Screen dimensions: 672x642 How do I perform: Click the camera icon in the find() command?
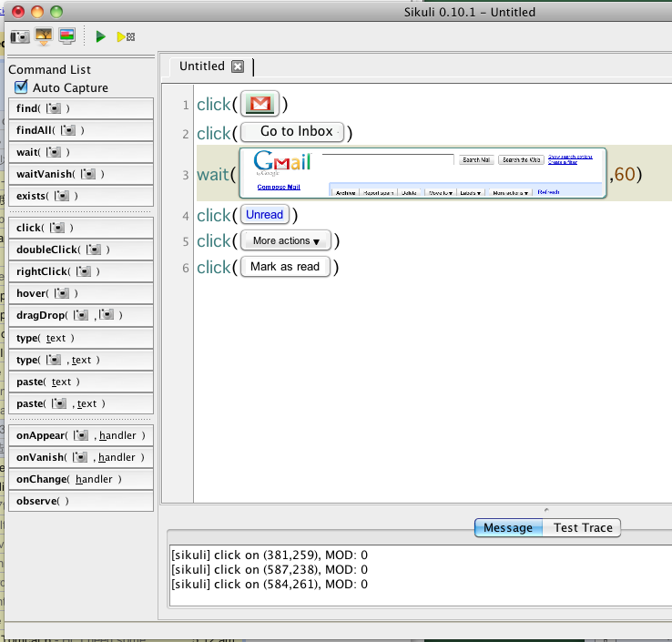54,108
